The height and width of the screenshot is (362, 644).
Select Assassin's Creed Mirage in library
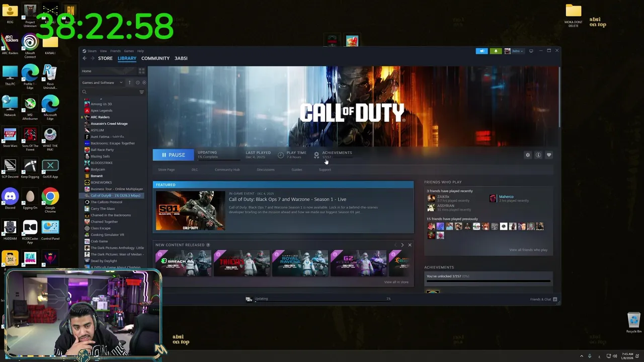coord(109,124)
